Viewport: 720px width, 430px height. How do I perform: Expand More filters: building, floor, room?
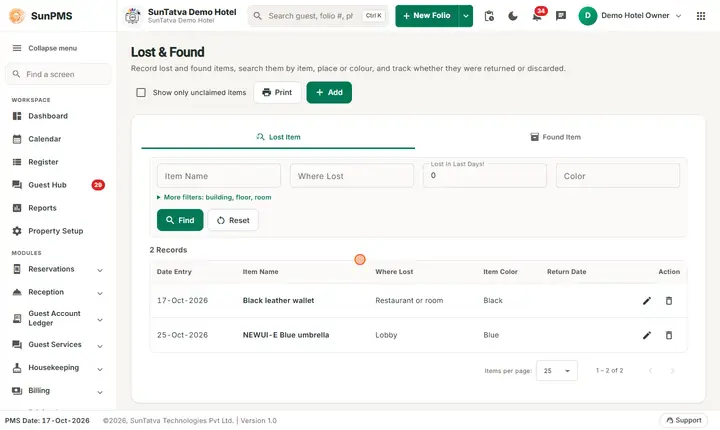tap(214, 197)
